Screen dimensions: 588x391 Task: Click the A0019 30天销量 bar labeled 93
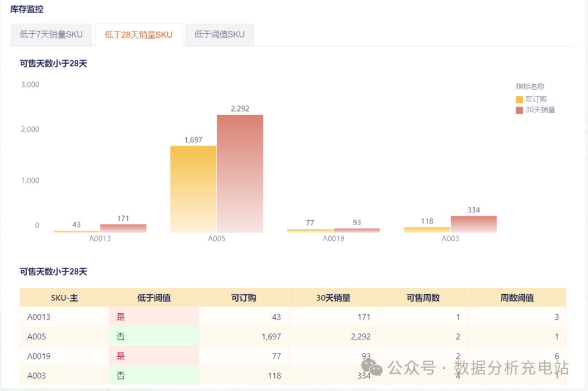pos(357,231)
